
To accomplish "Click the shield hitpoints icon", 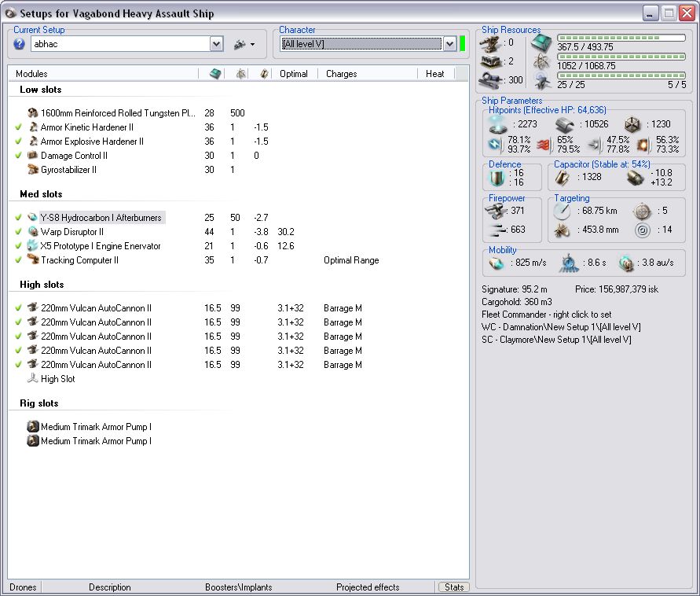I will pos(500,124).
